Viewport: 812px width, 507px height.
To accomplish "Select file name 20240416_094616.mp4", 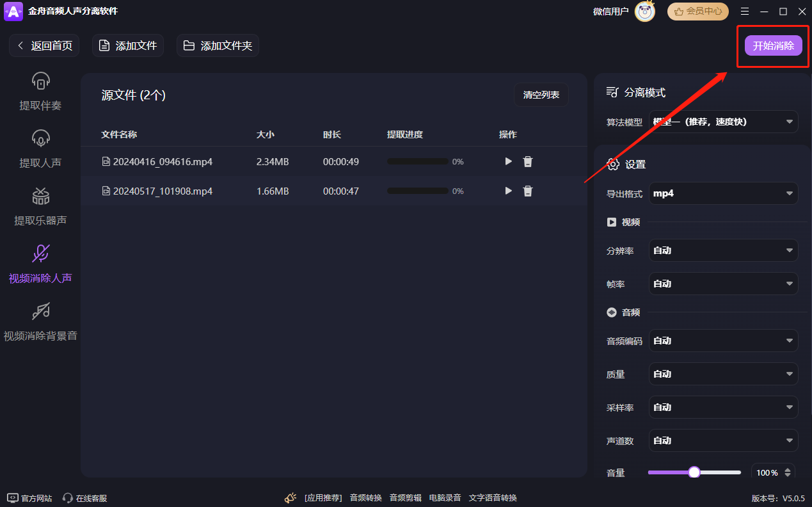I will coord(163,162).
